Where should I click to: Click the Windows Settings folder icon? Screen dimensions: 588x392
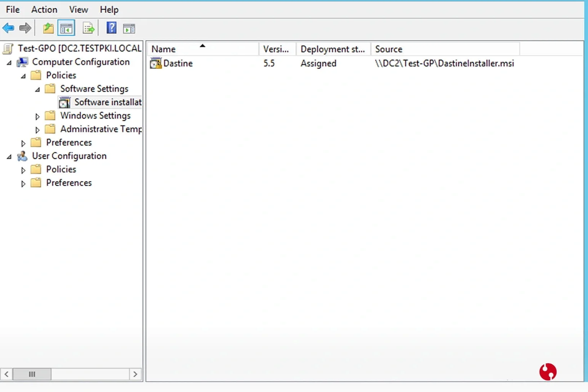pyautogui.click(x=50, y=116)
